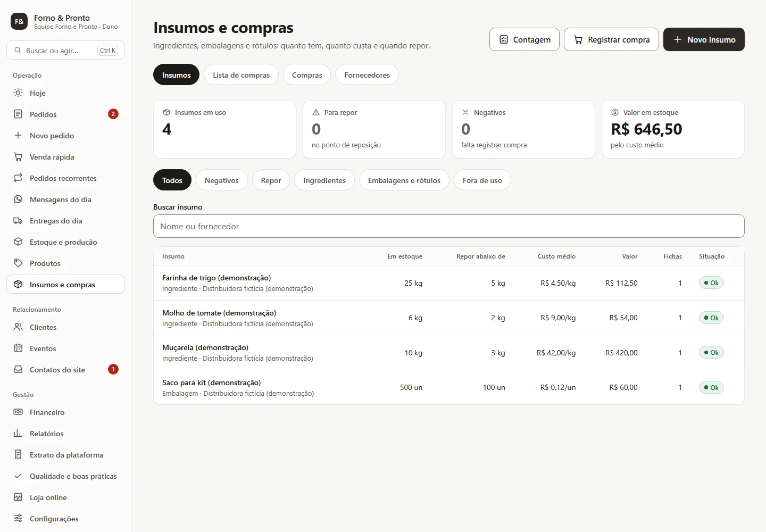Click the cart icon for Venda rápida
The height and width of the screenshot is (532, 766).
point(18,157)
